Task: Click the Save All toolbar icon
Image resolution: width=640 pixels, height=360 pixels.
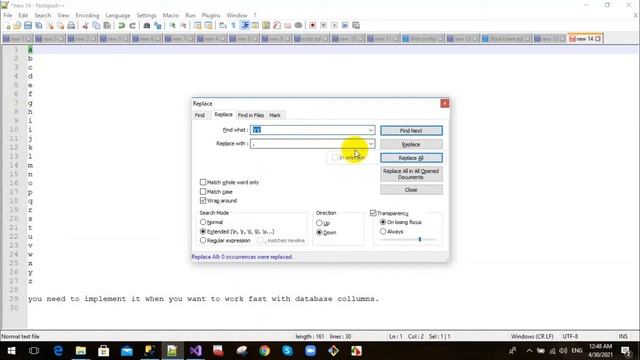Action: tap(39, 25)
